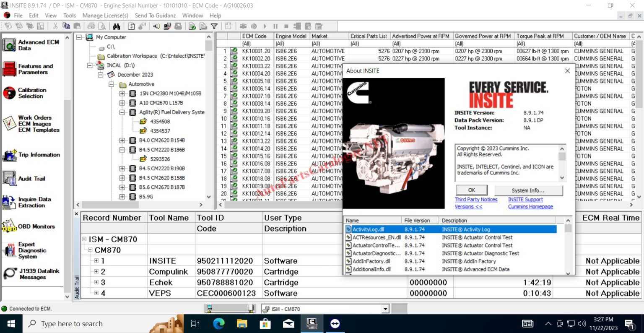The image size is (644, 333).
Task: Open the File menu
Action: pos(18,15)
